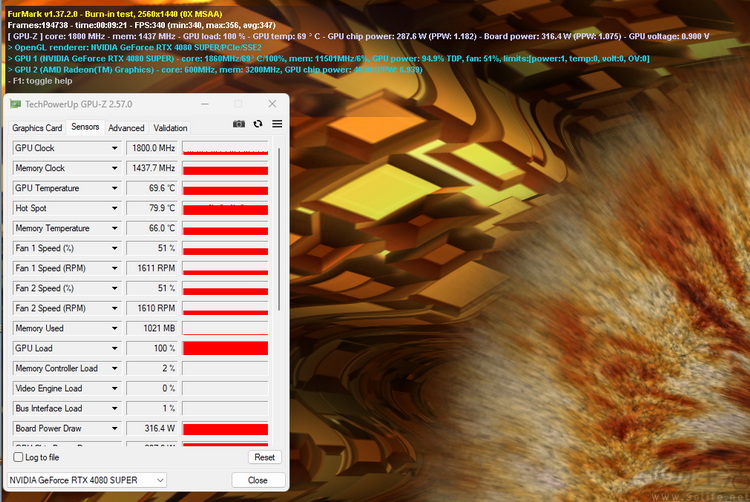Open the Bus Interface Load dropdown
The height and width of the screenshot is (502, 750).
(114, 409)
